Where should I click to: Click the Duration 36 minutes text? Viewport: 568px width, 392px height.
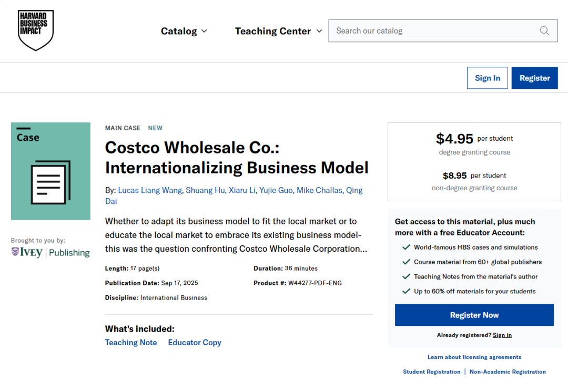pyautogui.click(x=286, y=268)
